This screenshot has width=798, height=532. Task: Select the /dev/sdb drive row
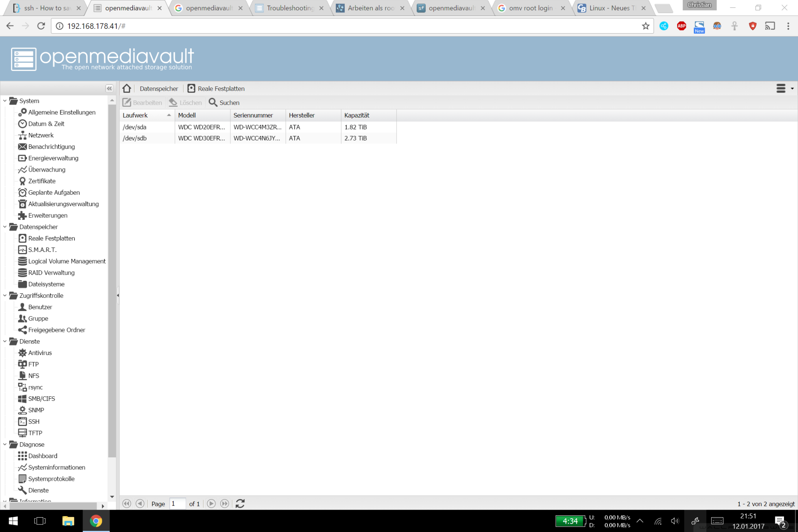tap(258, 138)
